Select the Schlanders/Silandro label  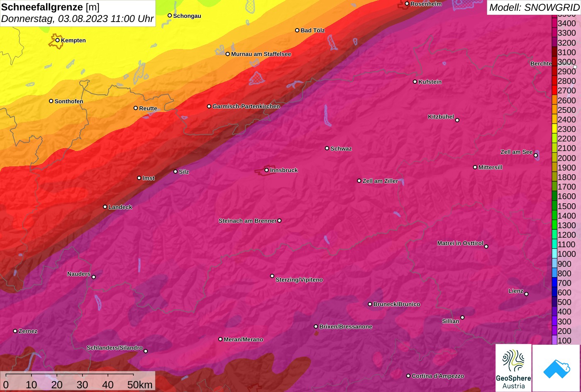click(x=115, y=348)
